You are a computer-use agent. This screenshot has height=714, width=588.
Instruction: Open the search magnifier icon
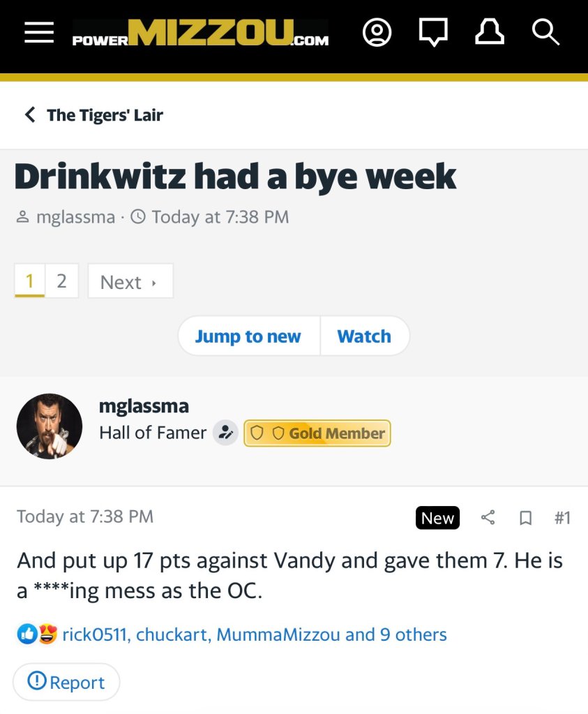click(545, 33)
